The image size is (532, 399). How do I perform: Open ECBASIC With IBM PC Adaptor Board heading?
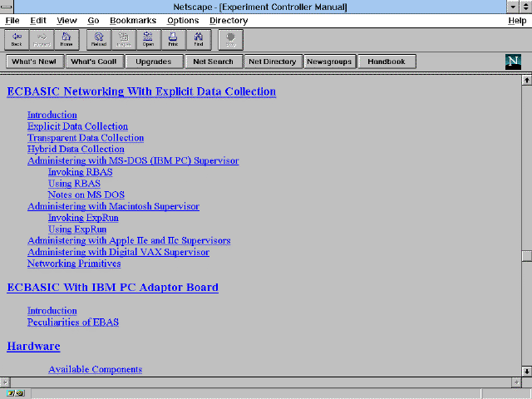tap(113, 288)
